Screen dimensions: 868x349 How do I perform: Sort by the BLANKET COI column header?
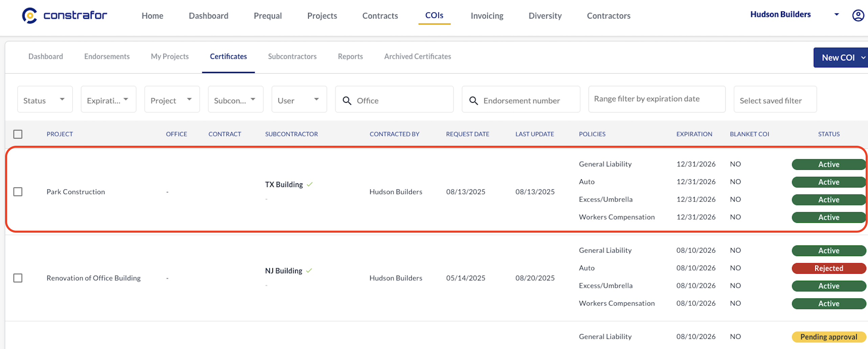(749, 134)
